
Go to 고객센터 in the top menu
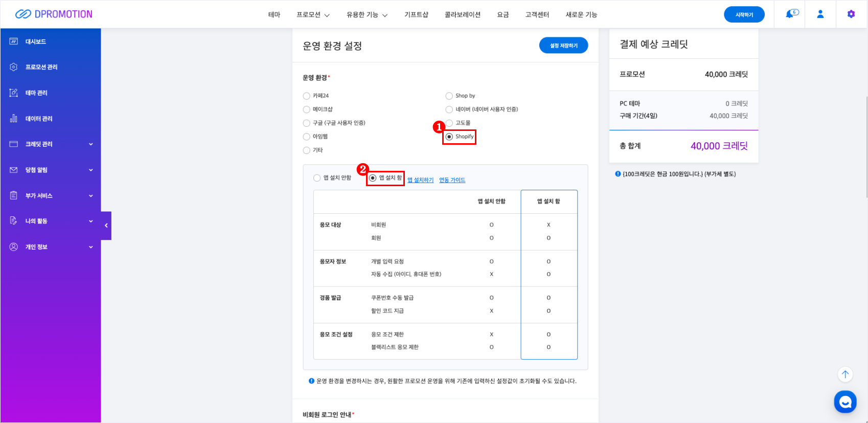click(537, 15)
